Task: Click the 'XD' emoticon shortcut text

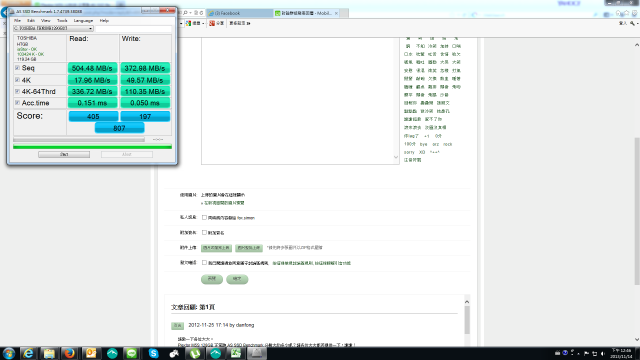Action: [x=422, y=152]
